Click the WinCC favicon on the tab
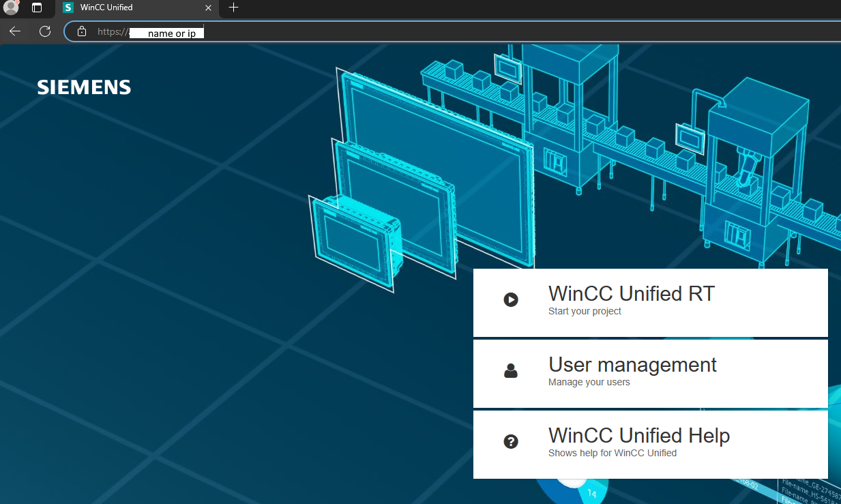 68,8
